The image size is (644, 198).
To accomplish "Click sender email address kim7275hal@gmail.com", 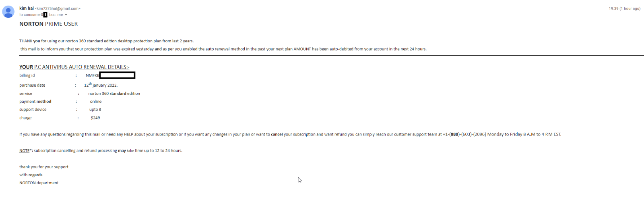I will tap(58, 8).
